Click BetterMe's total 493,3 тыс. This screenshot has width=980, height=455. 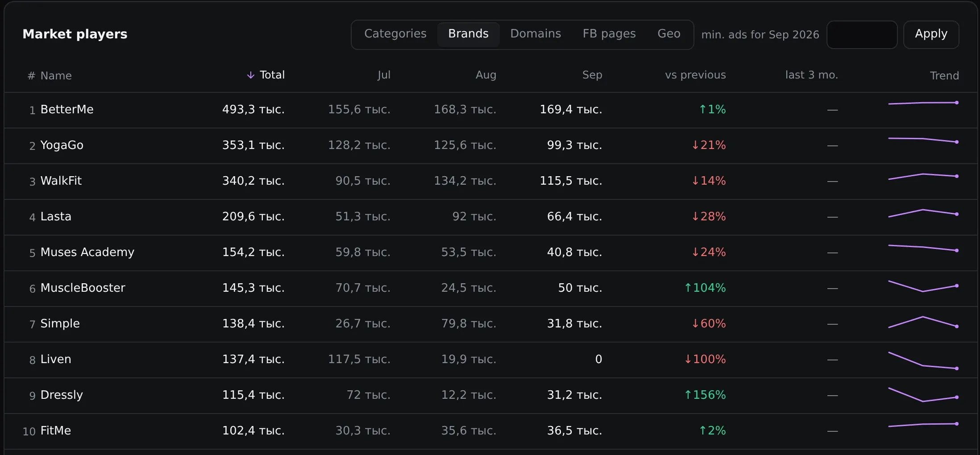click(x=253, y=109)
